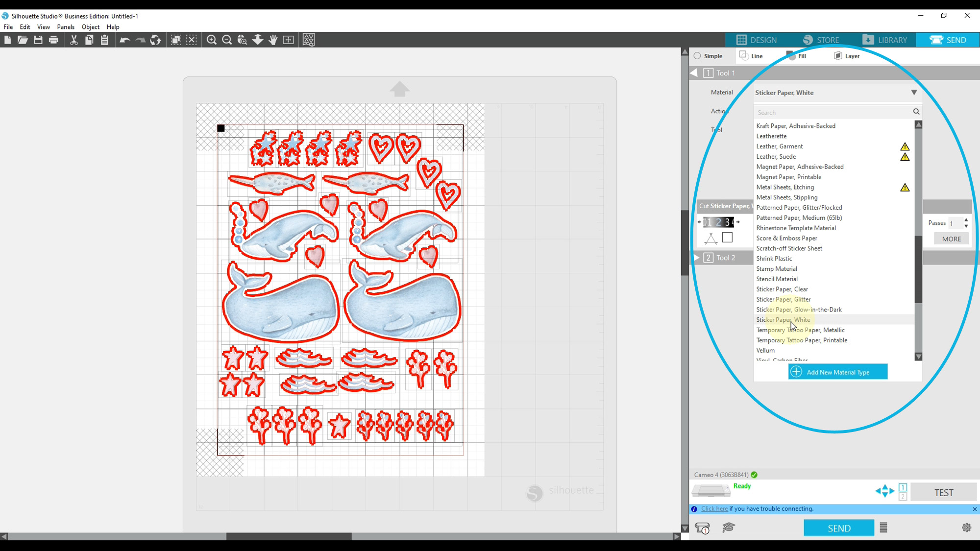Fit page to window icon

[289, 40]
